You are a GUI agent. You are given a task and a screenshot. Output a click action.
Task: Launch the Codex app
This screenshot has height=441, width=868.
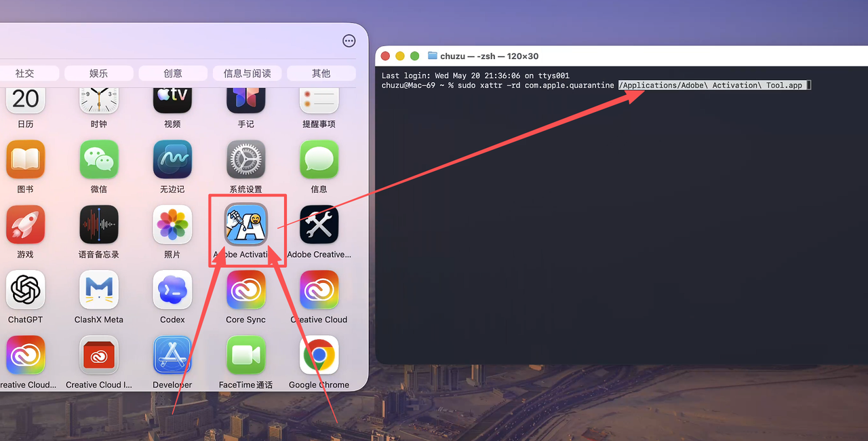(172, 290)
